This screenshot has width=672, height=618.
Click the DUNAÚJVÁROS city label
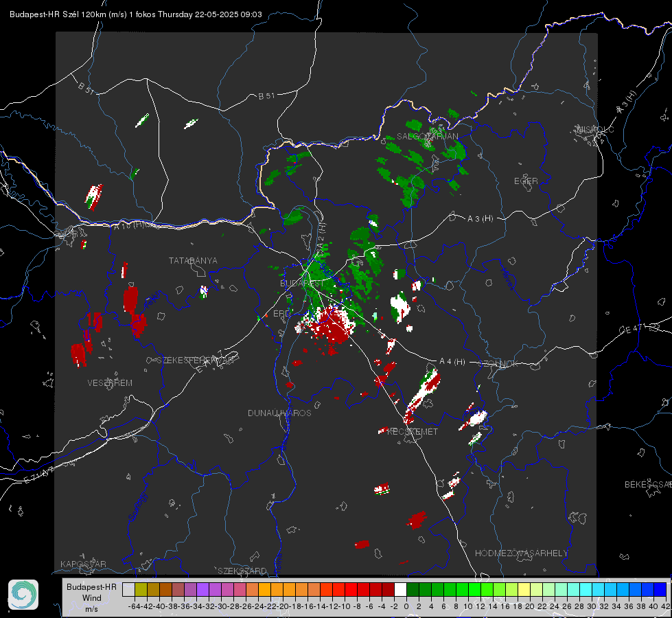[x=279, y=413]
